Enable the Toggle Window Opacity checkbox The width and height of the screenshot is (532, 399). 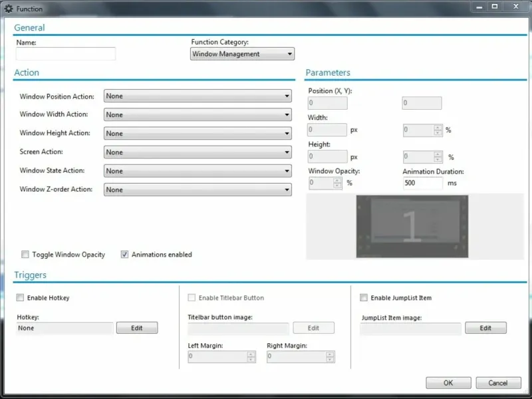point(25,255)
